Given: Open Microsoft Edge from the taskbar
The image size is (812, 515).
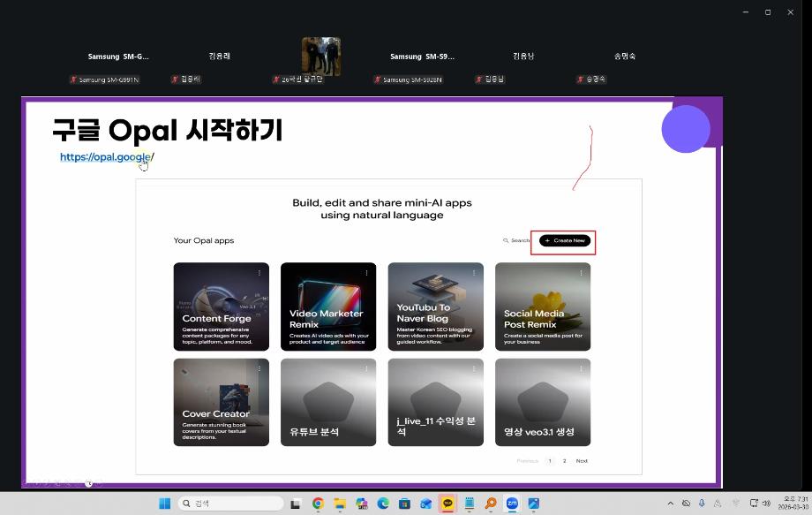Looking at the screenshot, I should [382, 503].
